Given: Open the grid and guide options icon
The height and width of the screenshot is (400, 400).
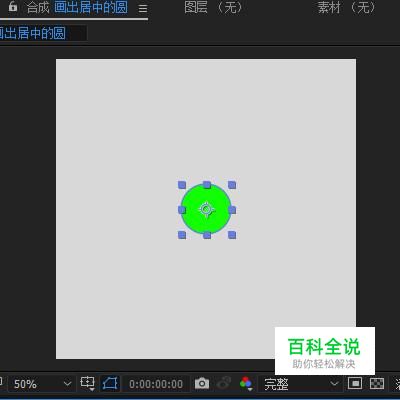Looking at the screenshot, I should 87,384.
